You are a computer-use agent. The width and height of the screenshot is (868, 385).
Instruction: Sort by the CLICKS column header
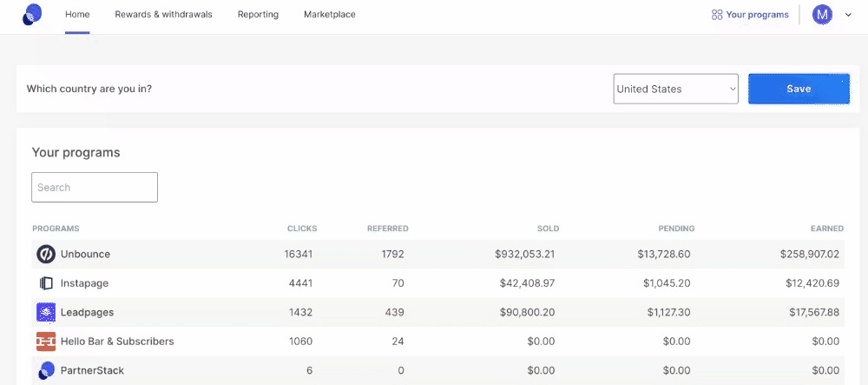point(302,229)
